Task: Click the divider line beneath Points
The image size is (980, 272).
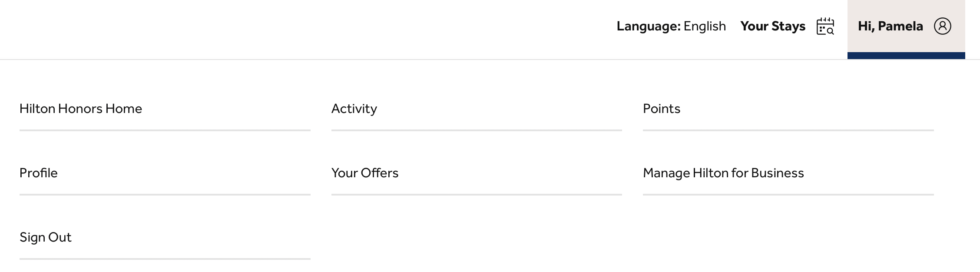Action: (788, 130)
